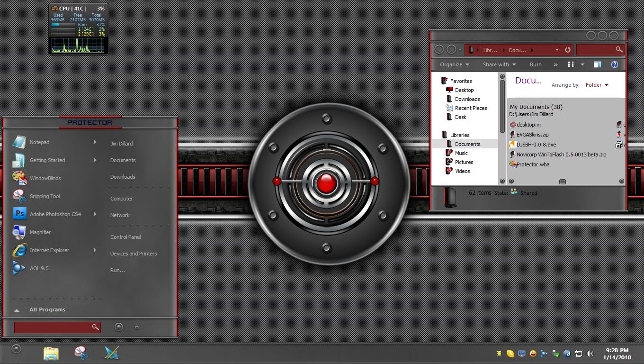Open Adobe Photoshop CS4

(54, 214)
